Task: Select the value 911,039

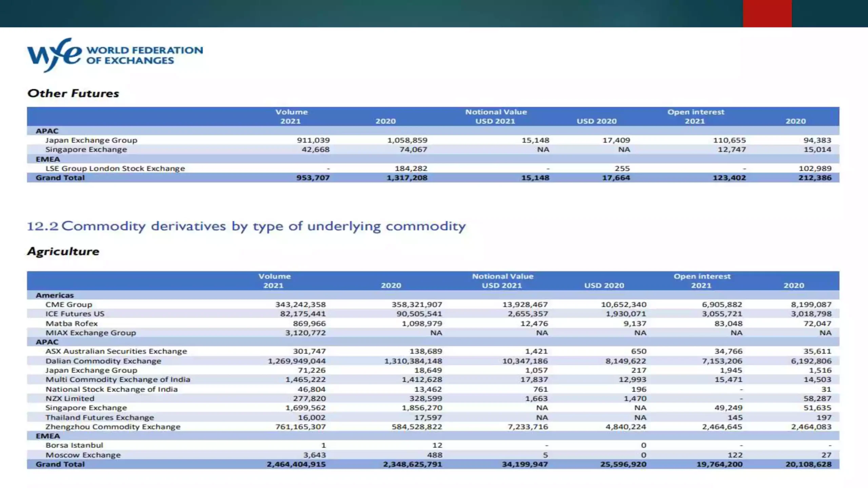Action: (x=313, y=140)
